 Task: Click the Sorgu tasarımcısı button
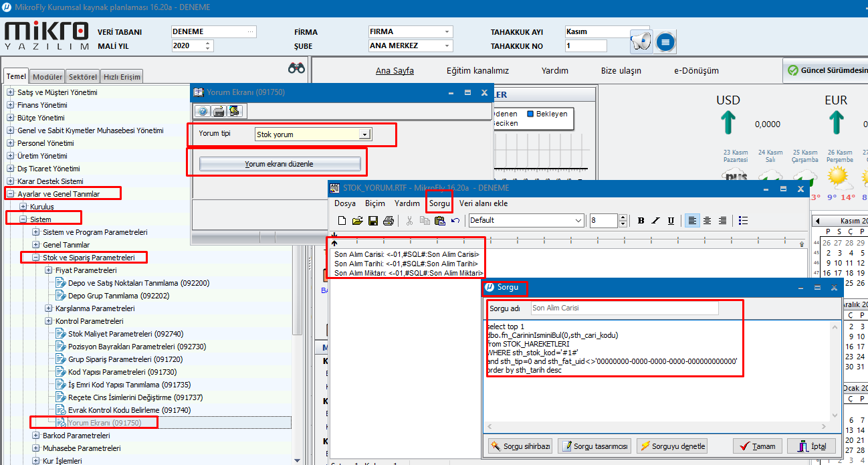tap(594, 446)
